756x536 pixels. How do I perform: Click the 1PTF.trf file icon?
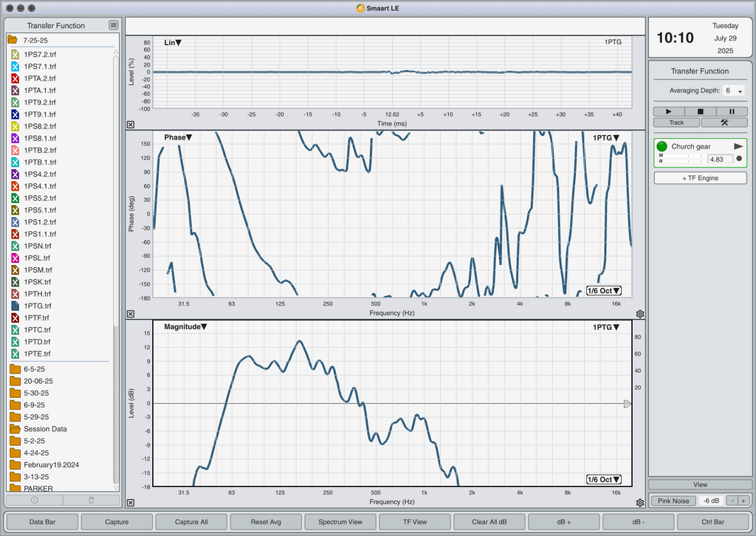click(15, 317)
